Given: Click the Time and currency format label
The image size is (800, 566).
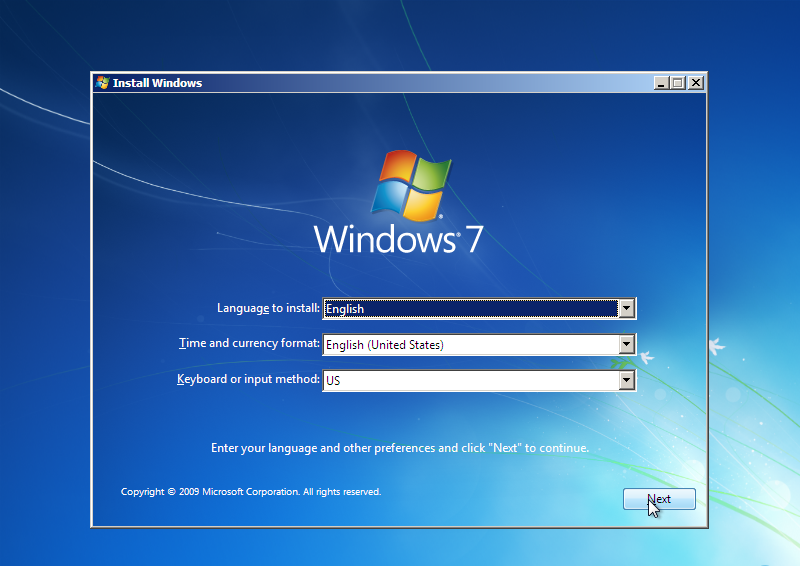Looking at the screenshot, I should [249, 343].
